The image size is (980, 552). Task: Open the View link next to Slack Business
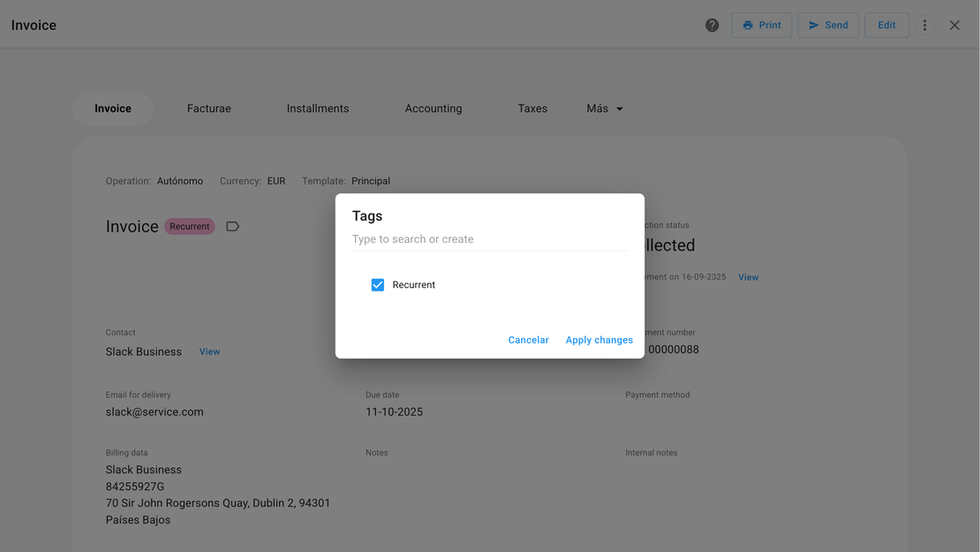[209, 352]
